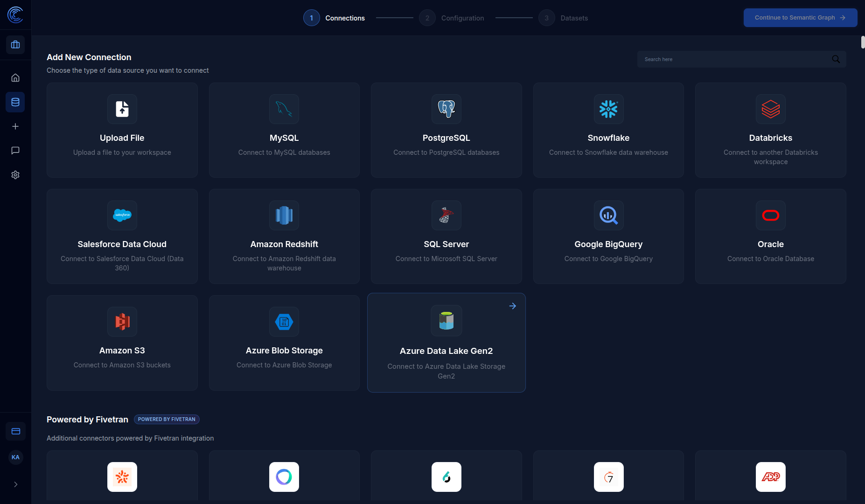The width and height of the screenshot is (865, 504).
Task: Click the Amazon S3 icon
Action: click(x=122, y=322)
